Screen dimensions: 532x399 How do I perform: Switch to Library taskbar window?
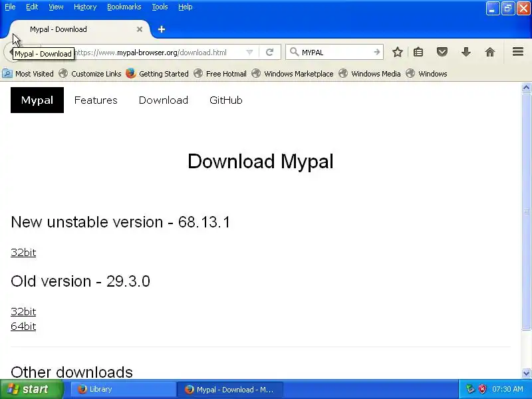122,389
